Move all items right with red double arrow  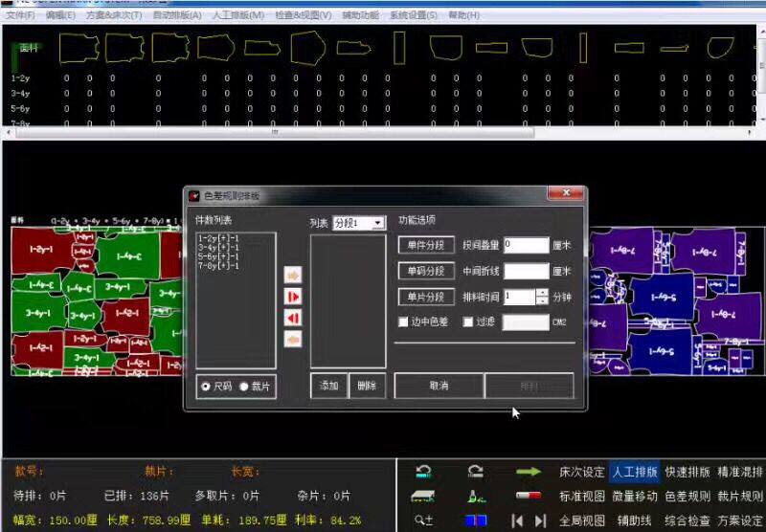click(293, 297)
